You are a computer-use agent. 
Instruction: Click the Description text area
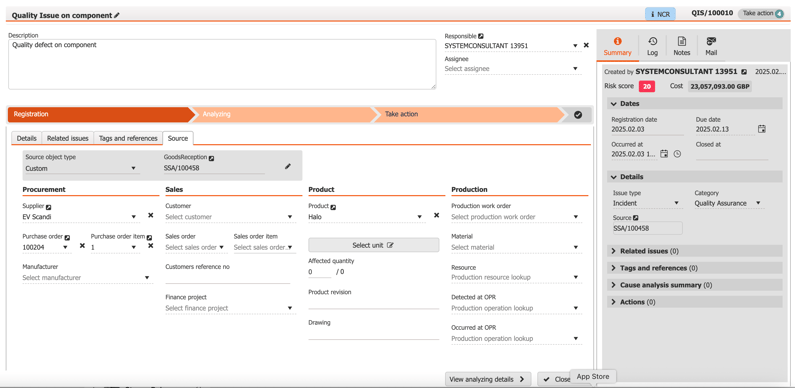coord(222,64)
